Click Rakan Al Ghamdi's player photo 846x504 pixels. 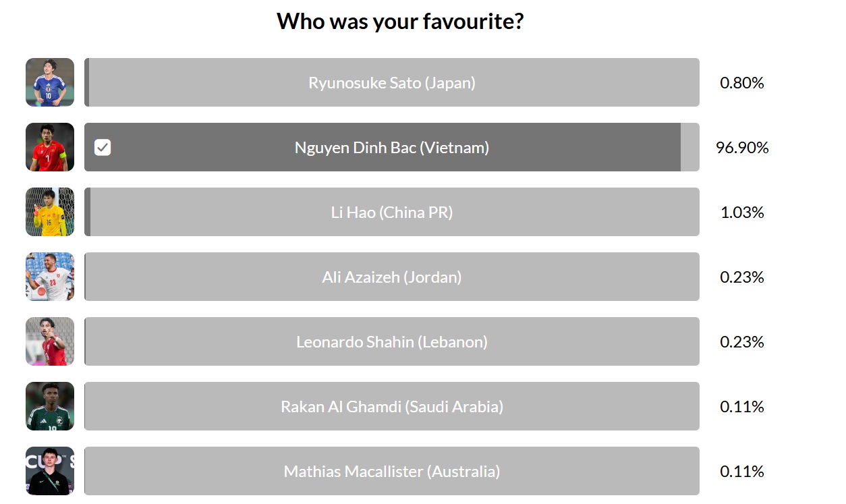coord(50,406)
